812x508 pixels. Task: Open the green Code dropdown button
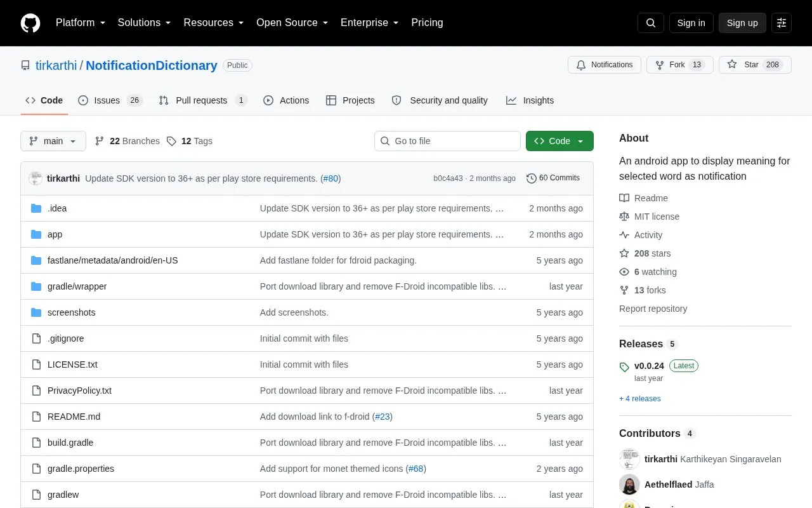click(560, 141)
